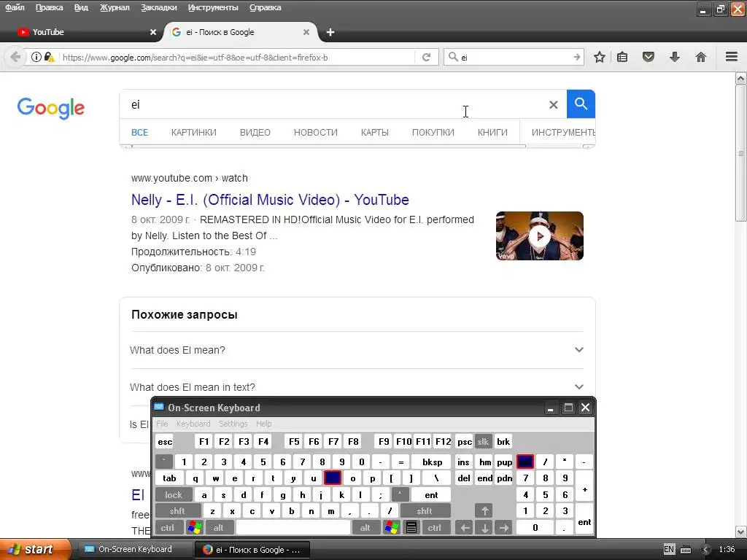Save page to Pocket icon
This screenshot has height=560, width=747.
point(649,57)
